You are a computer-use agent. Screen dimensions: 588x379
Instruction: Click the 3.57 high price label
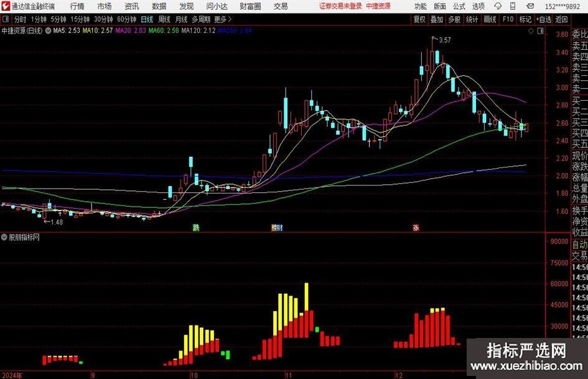(445, 40)
